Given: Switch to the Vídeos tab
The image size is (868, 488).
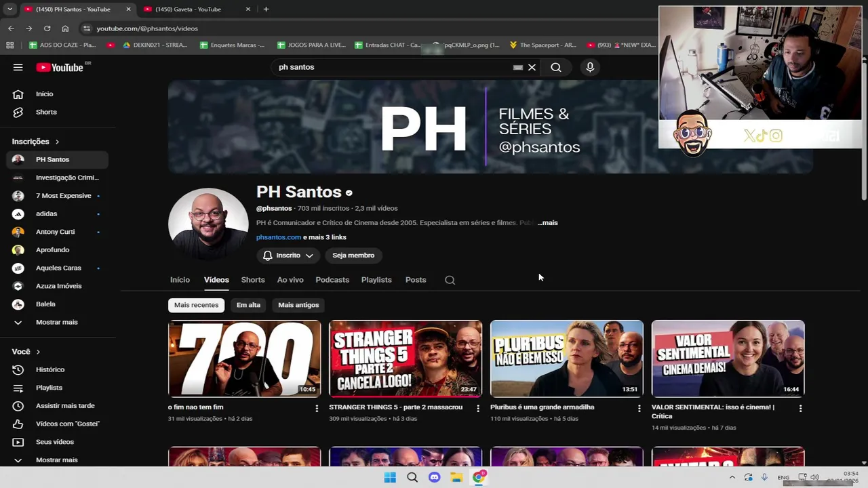Looking at the screenshot, I should (x=216, y=280).
